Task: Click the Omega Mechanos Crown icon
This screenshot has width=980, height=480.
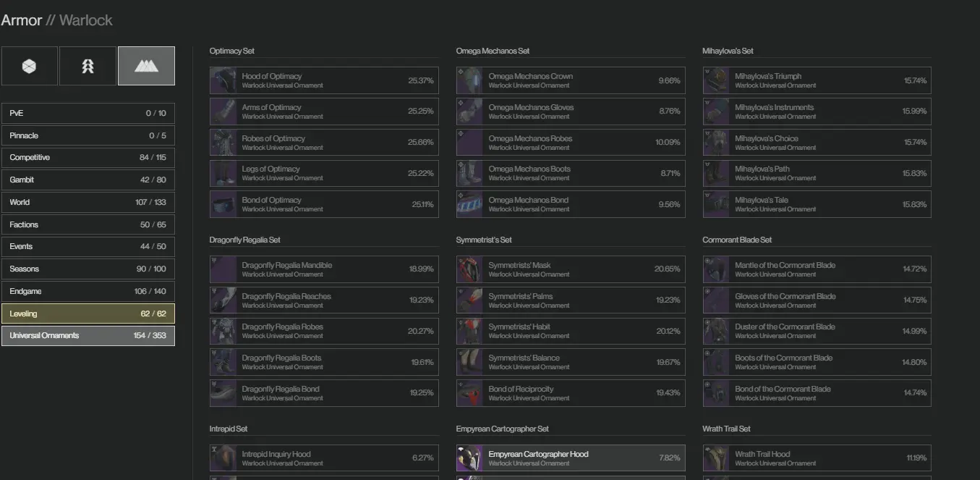Action: pyautogui.click(x=469, y=80)
